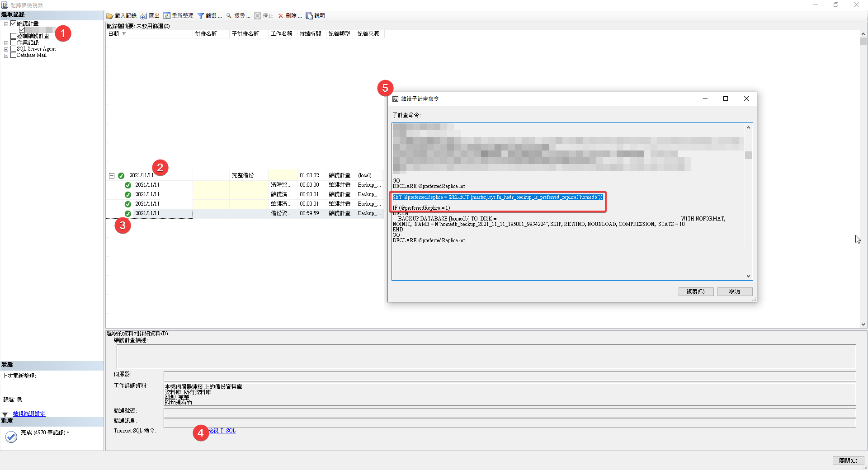Open the 說明 (Help) toolbar icon
Screen dimensions: 868x470
coord(309,16)
